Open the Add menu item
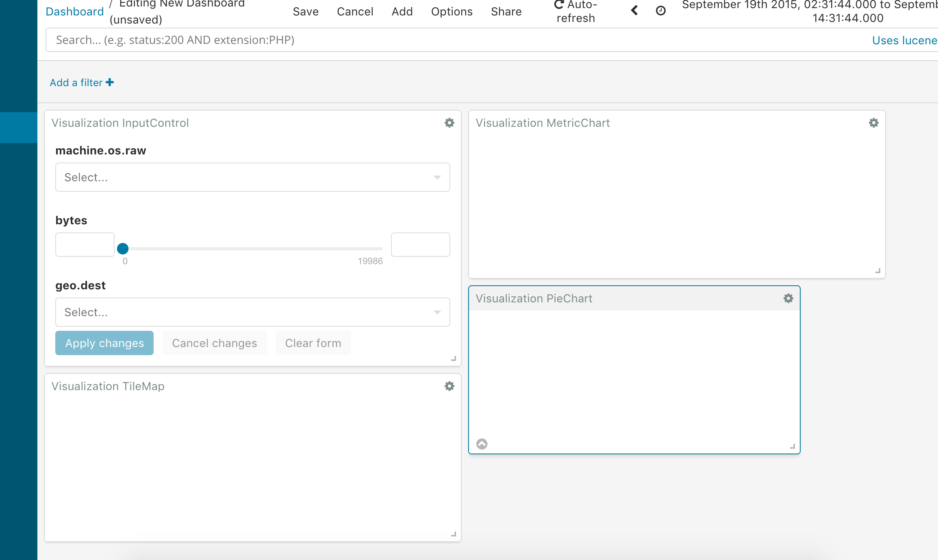The height and width of the screenshot is (560, 938). (x=402, y=12)
